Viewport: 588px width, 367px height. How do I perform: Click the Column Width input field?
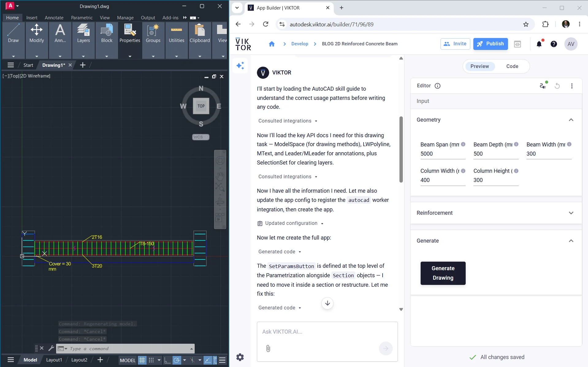[x=443, y=180]
